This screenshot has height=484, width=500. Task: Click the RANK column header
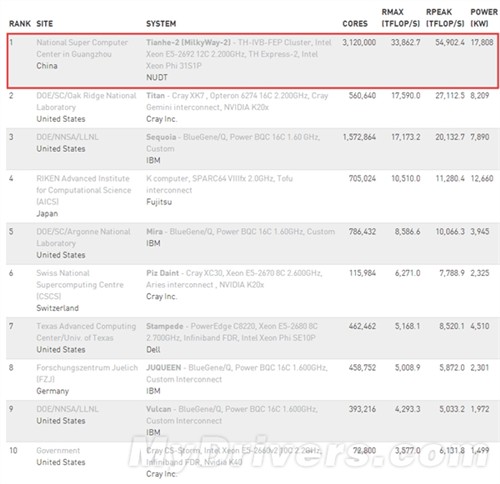click(x=20, y=24)
